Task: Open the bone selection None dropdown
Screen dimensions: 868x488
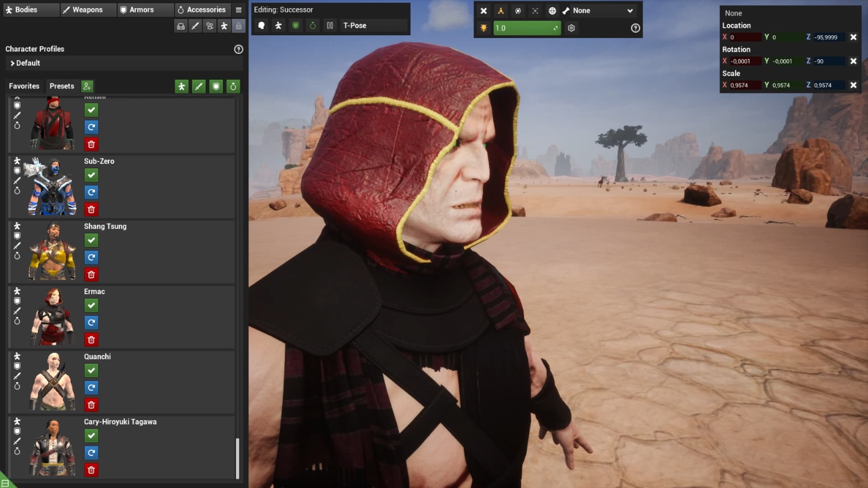Action: click(x=601, y=11)
